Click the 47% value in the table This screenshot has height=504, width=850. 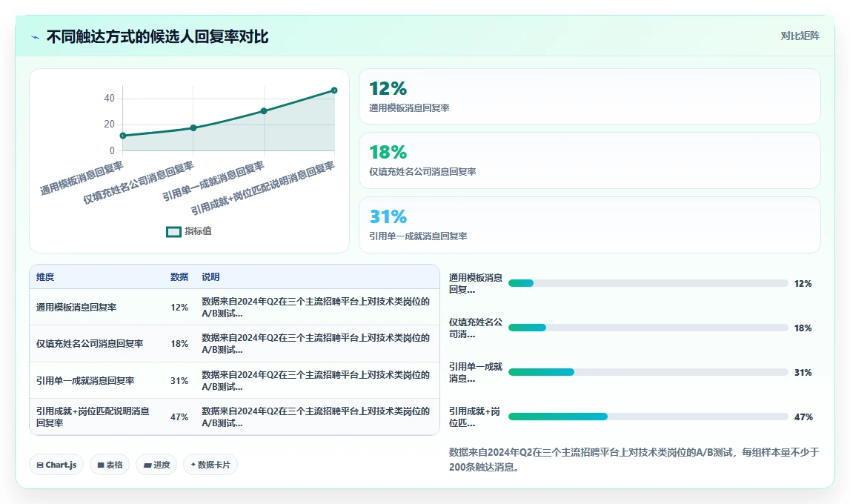pyautogui.click(x=179, y=417)
